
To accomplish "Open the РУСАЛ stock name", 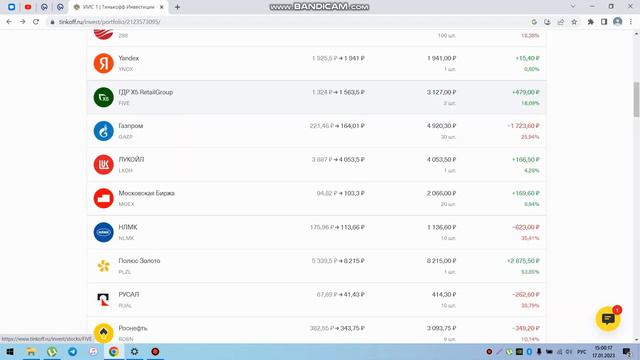I will click(x=129, y=294).
